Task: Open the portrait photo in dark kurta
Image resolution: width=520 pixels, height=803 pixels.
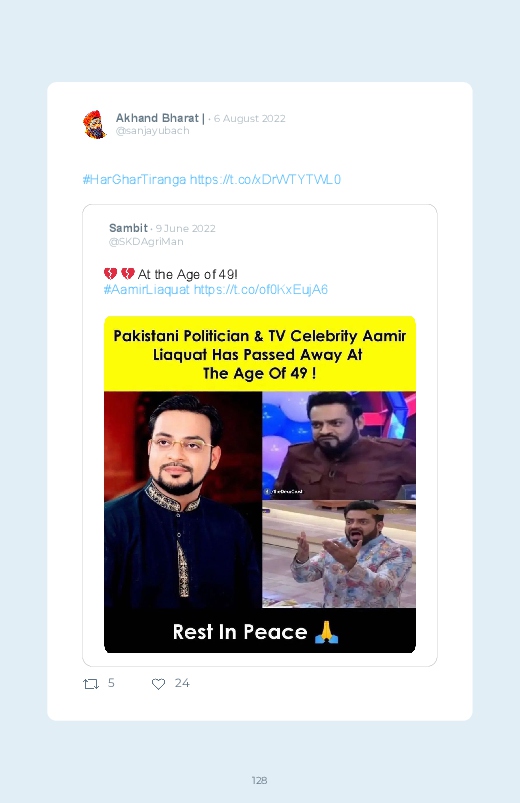Action: pyautogui.click(x=183, y=500)
